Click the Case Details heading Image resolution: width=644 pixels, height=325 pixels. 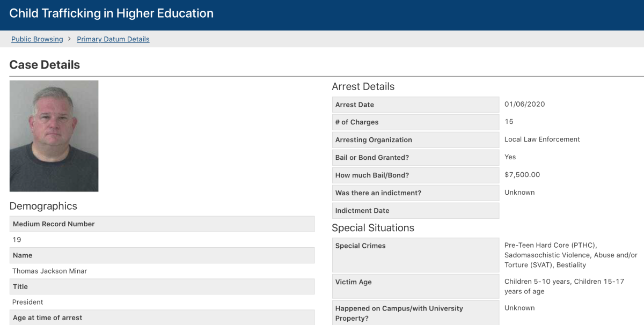(x=45, y=65)
